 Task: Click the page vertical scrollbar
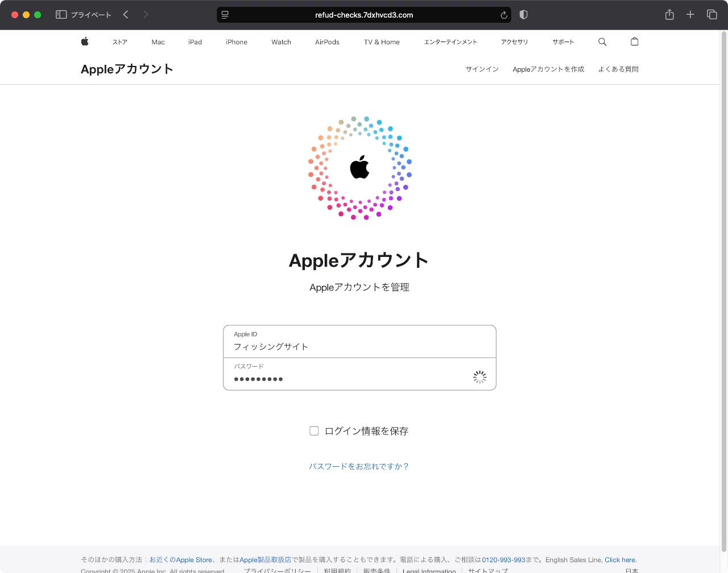723,291
